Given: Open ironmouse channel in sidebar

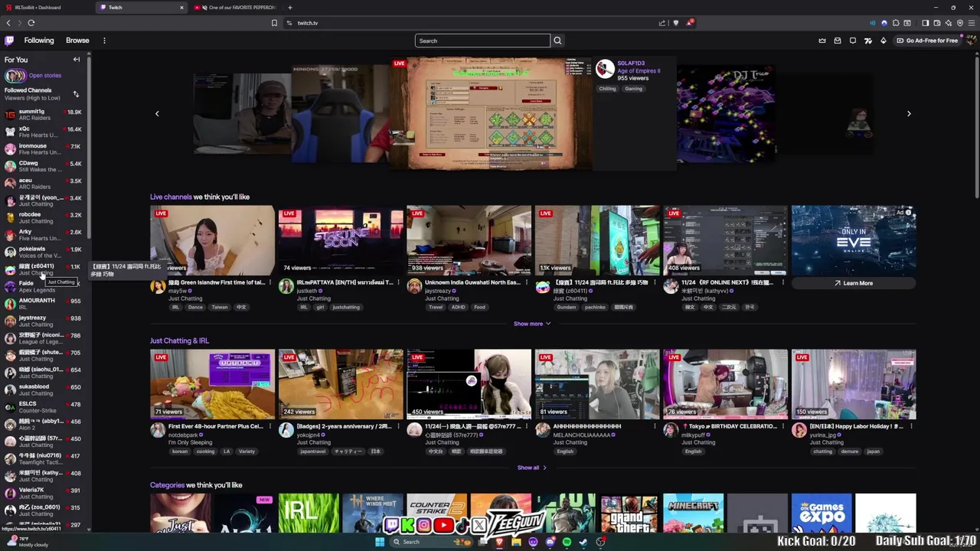Looking at the screenshot, I should click(x=44, y=149).
